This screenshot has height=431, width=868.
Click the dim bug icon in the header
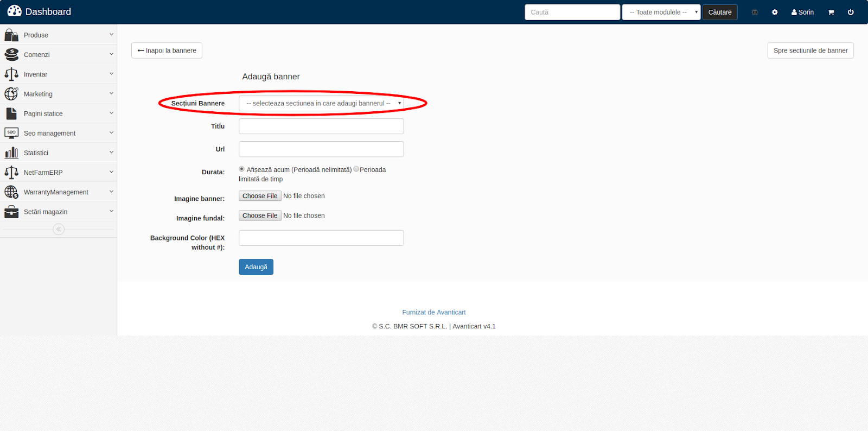755,12
